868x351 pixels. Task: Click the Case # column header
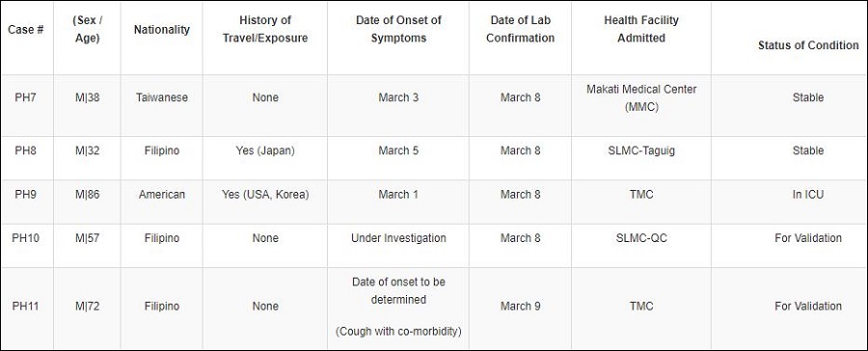click(x=26, y=30)
